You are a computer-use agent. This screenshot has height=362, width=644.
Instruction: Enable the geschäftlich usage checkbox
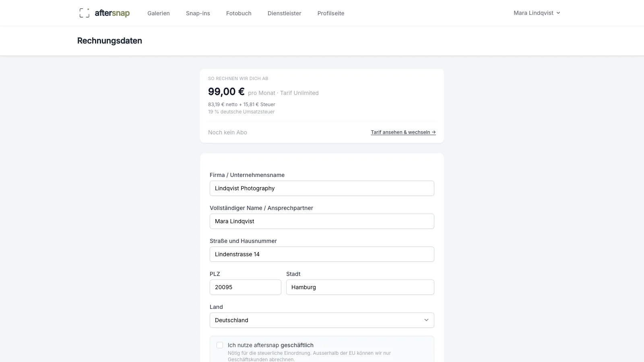coord(220,345)
